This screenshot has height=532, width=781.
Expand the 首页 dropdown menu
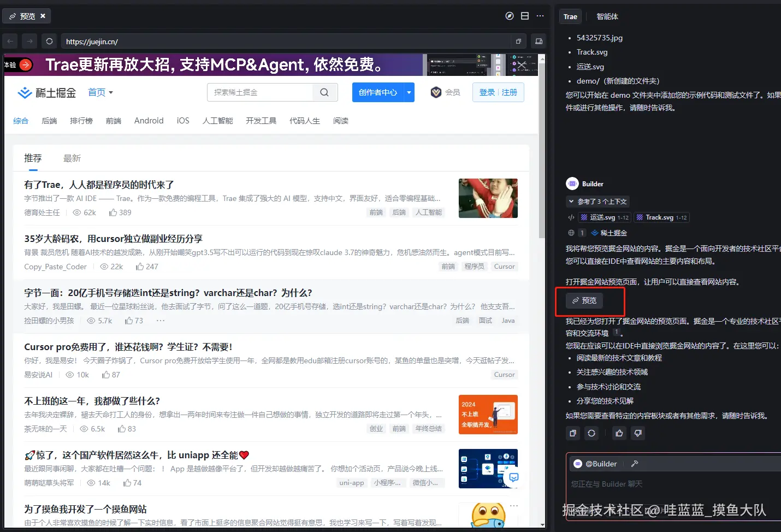[100, 93]
